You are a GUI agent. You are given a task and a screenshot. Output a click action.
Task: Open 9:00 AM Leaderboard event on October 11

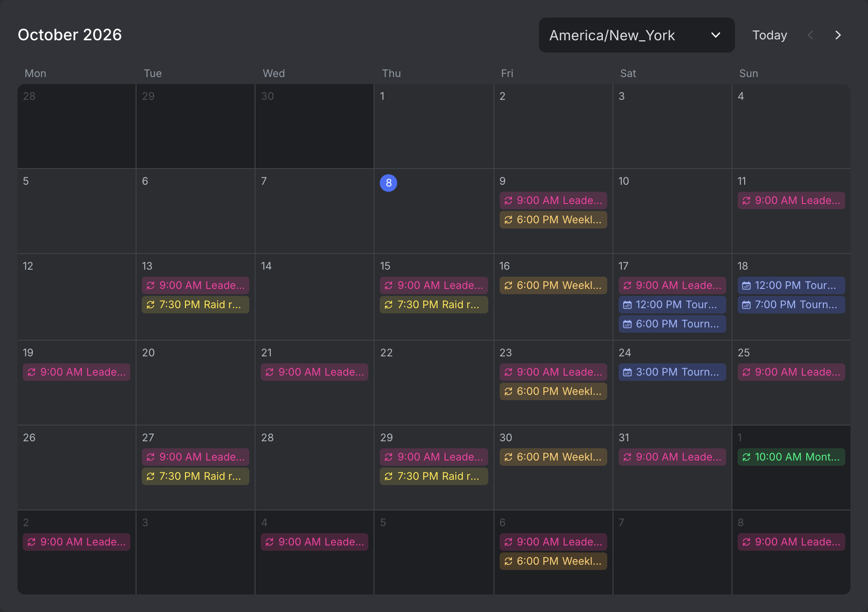(x=791, y=200)
